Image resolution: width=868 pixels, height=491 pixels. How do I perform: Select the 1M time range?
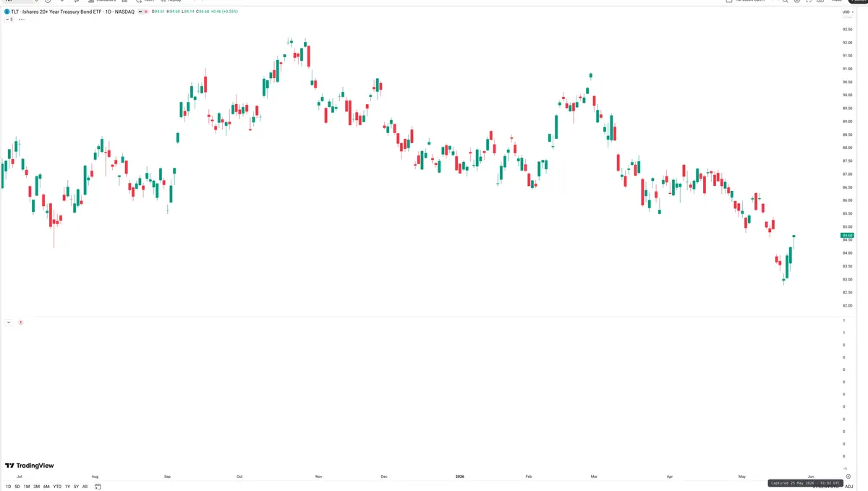pos(27,487)
